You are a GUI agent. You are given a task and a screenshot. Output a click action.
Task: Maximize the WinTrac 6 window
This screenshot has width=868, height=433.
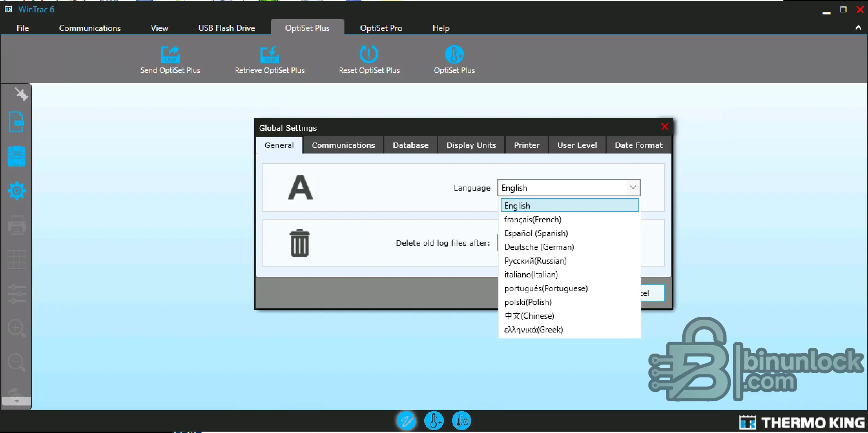coord(843,10)
